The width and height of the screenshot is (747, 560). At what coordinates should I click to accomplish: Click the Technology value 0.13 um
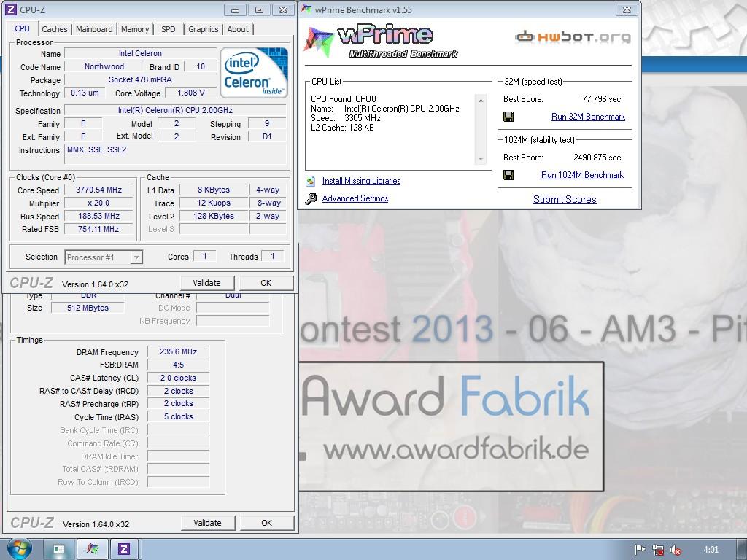pos(85,93)
